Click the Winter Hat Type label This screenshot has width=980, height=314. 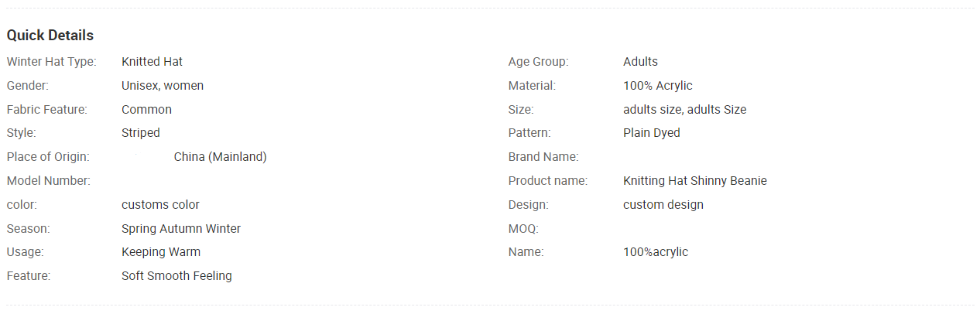[x=51, y=62]
